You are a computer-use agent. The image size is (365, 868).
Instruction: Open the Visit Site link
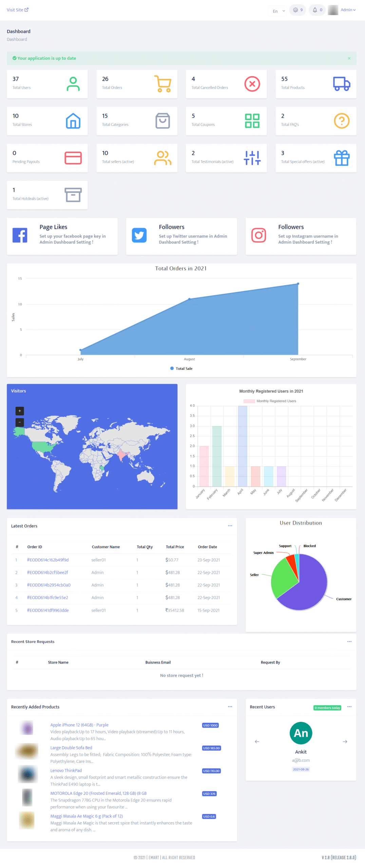(18, 10)
